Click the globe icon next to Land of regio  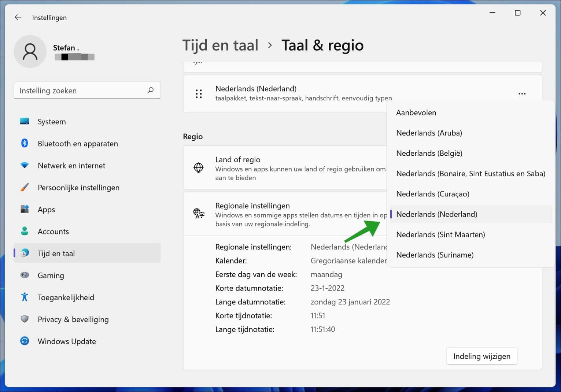click(198, 168)
